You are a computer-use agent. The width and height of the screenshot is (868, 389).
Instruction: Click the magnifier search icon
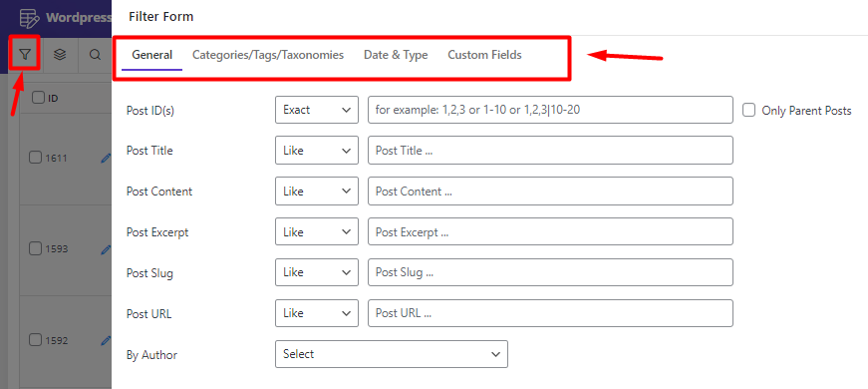96,54
